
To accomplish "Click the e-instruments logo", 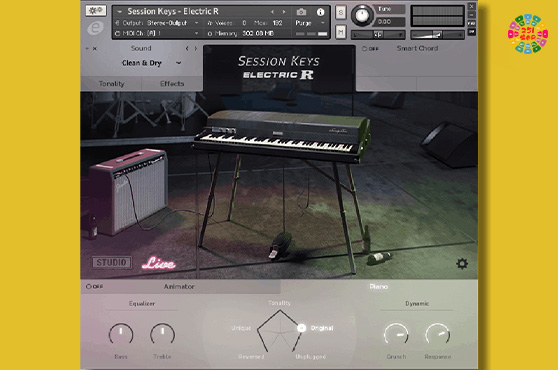I will point(95,28).
